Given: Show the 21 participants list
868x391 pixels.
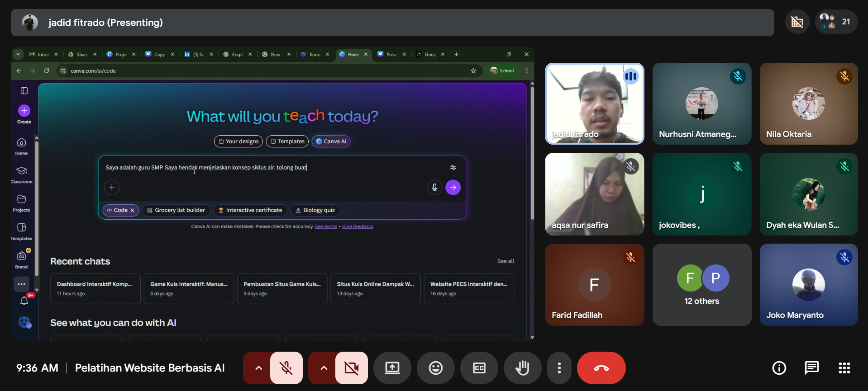Looking at the screenshot, I should coord(836,22).
